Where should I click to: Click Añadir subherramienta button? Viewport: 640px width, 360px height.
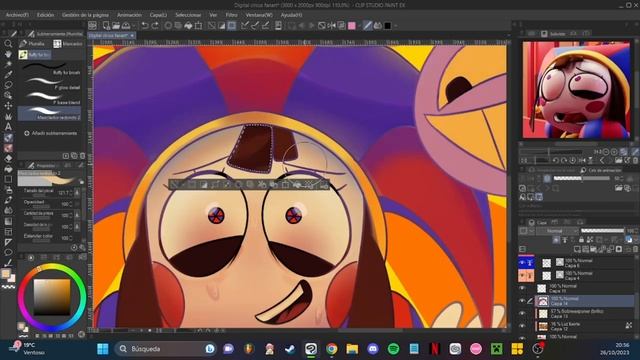[x=51, y=133]
